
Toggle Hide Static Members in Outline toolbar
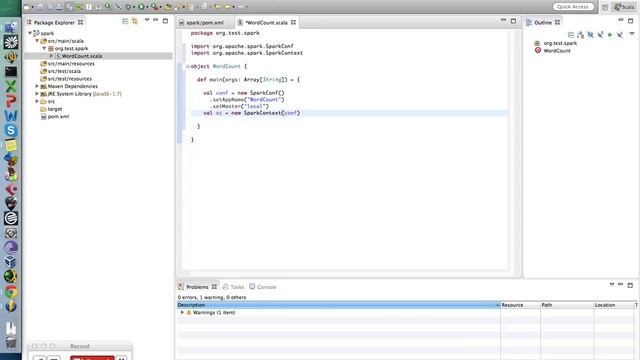pyautogui.click(x=600, y=35)
